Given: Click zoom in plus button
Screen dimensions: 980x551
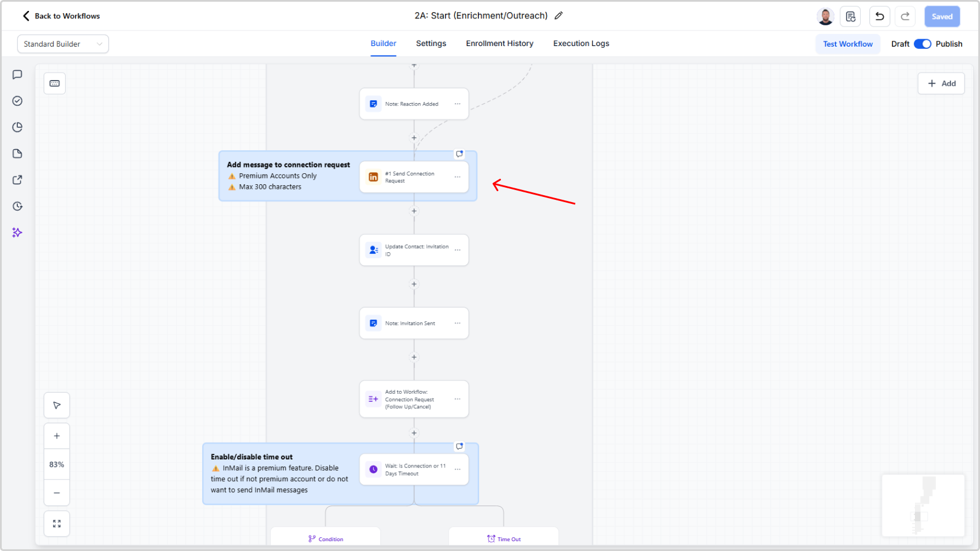Looking at the screenshot, I should pyautogui.click(x=57, y=436).
